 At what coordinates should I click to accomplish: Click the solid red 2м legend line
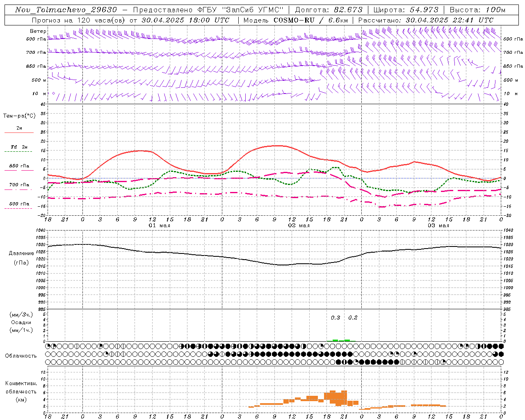tap(19, 133)
